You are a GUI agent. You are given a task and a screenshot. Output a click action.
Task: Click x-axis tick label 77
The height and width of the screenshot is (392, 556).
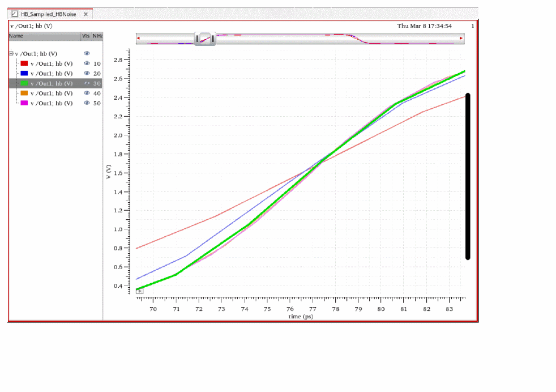pos(313,309)
